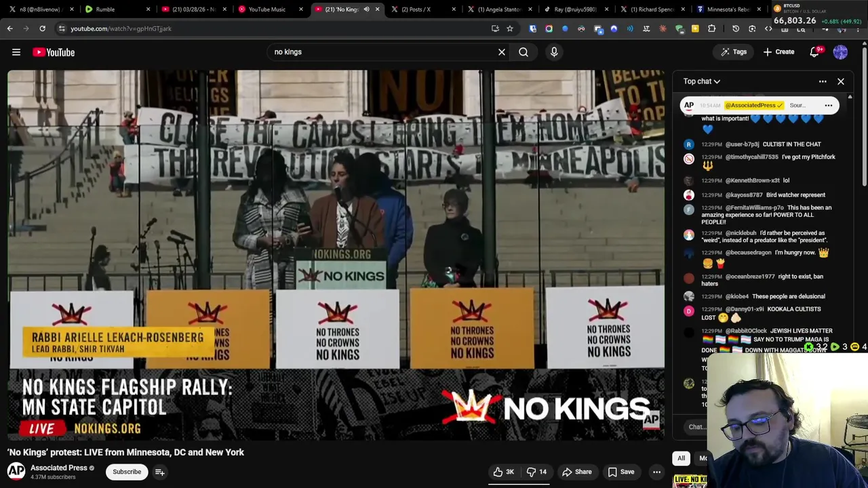Click @timothycahill7535 'I've got my Pitchfork' message

pyautogui.click(x=761, y=161)
